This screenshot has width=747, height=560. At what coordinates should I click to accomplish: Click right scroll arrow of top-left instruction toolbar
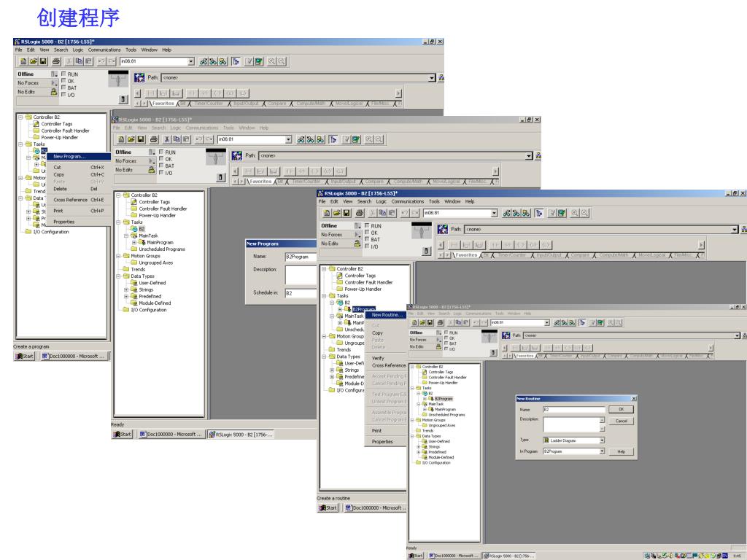point(398,93)
